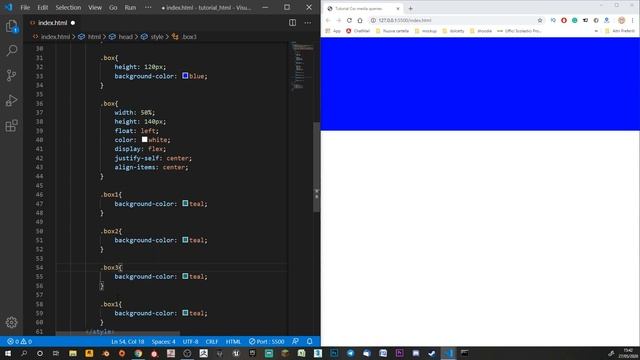
Task: Click the green round extension icon in Chrome
Action: pyautogui.click(x=574, y=20)
